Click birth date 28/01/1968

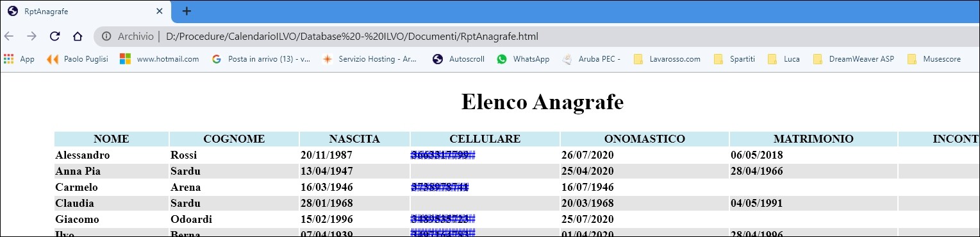(x=326, y=203)
